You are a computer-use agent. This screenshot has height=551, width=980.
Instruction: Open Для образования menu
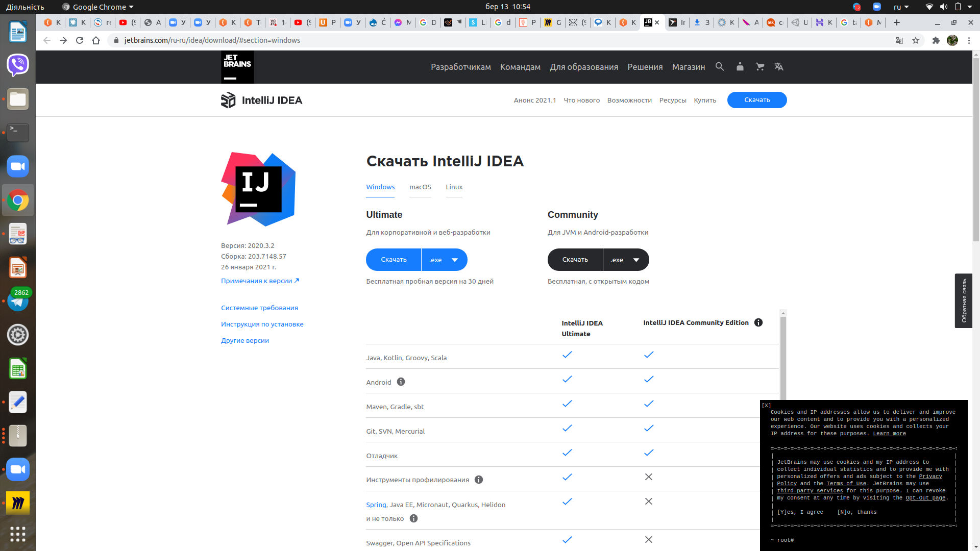pos(584,67)
